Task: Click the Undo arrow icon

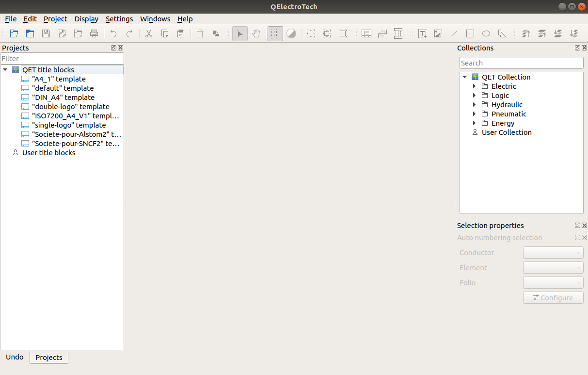Action: coord(113,33)
